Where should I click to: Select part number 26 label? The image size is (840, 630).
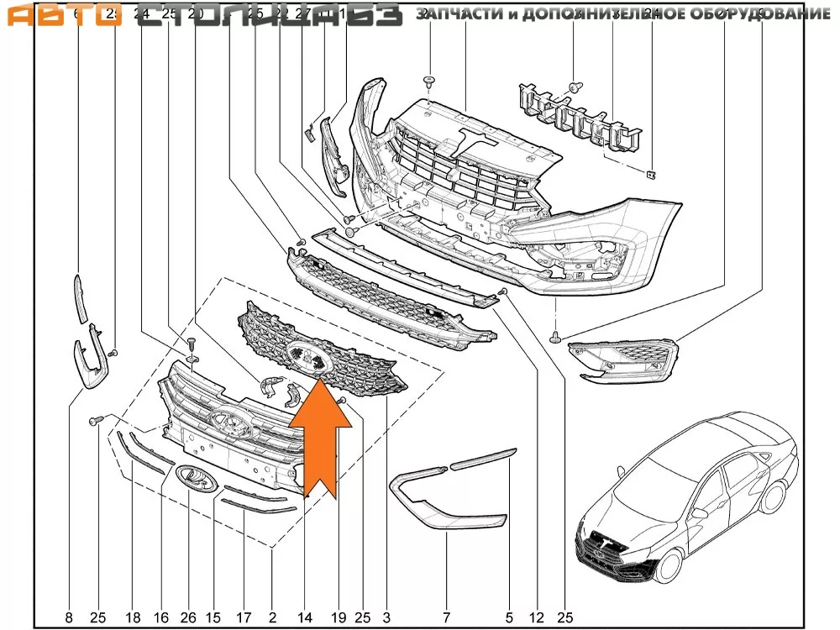pos(188,618)
